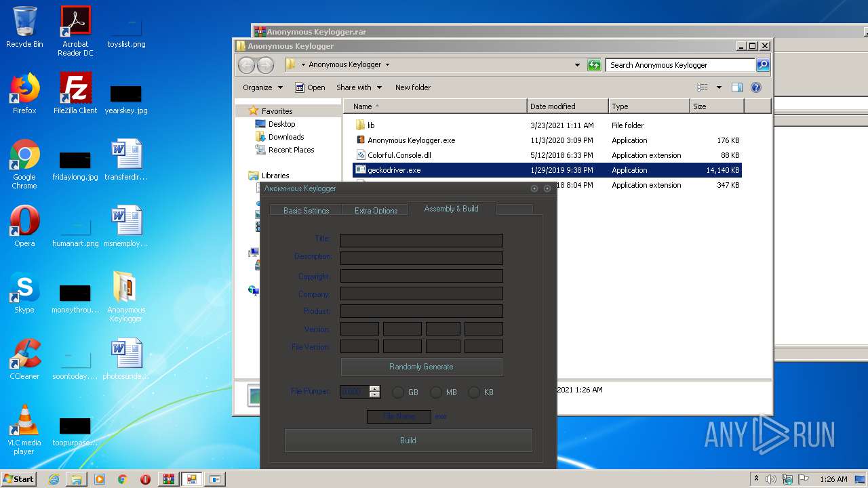Click the Explorer refresh address button

pyautogui.click(x=594, y=65)
